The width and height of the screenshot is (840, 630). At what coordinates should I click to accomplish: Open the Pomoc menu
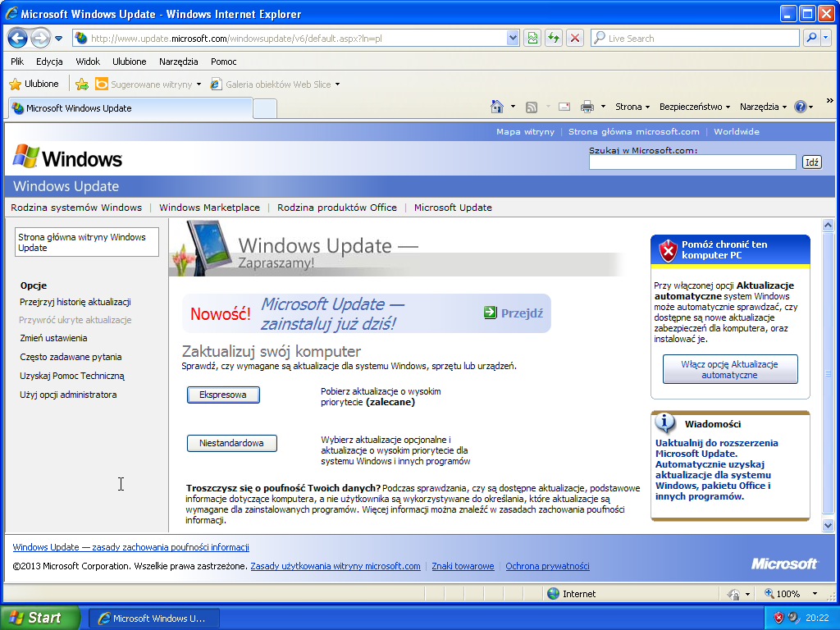coord(223,62)
